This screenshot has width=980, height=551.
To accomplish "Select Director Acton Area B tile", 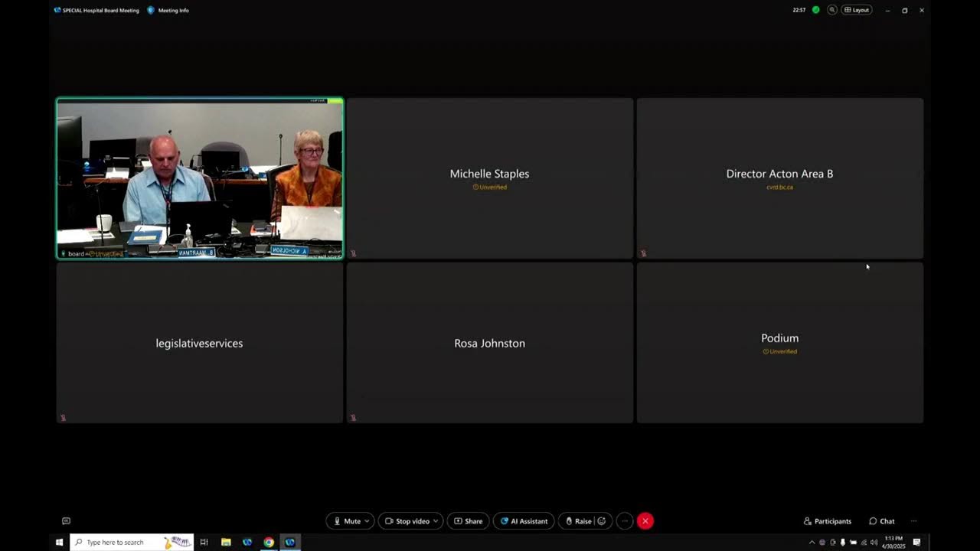I will [x=780, y=178].
